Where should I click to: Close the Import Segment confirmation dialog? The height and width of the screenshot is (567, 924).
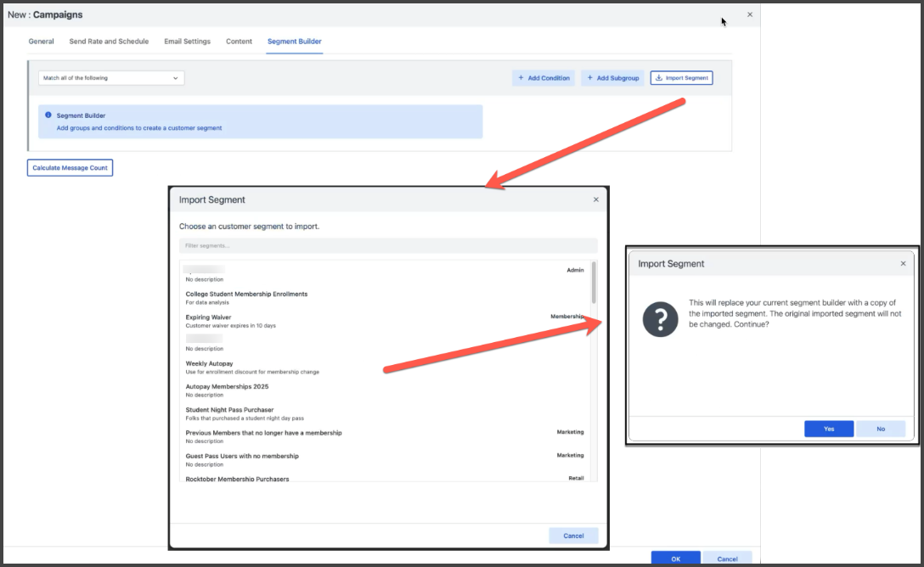[x=903, y=264]
